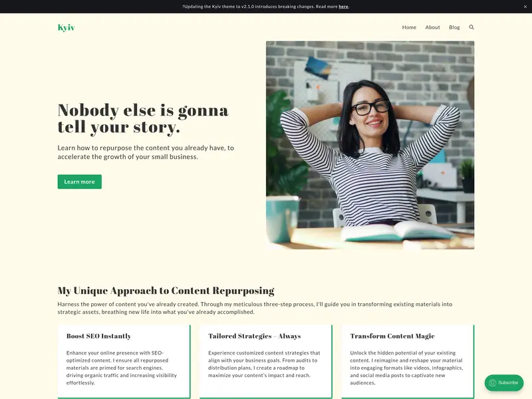Select the Tailored Strategies – Always card heading
The width and height of the screenshot is (532, 399).
255,336
